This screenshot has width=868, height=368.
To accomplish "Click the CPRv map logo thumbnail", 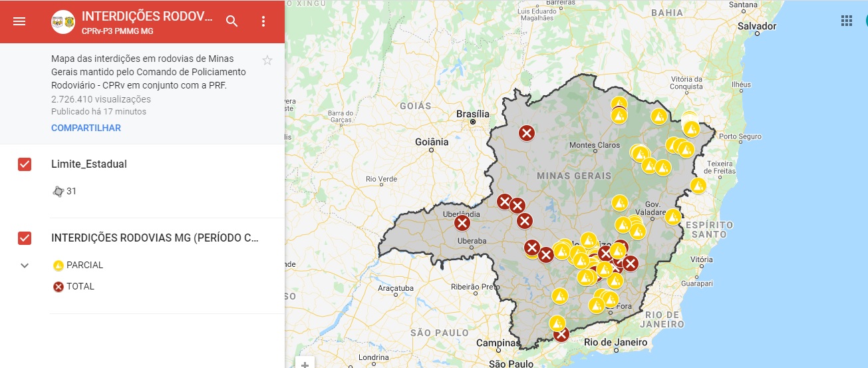I will click(63, 21).
